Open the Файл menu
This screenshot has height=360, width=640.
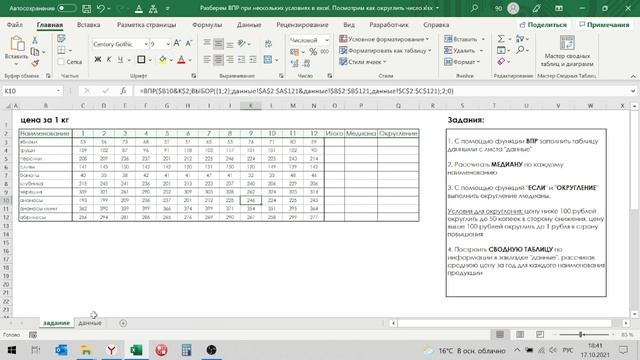(15, 25)
